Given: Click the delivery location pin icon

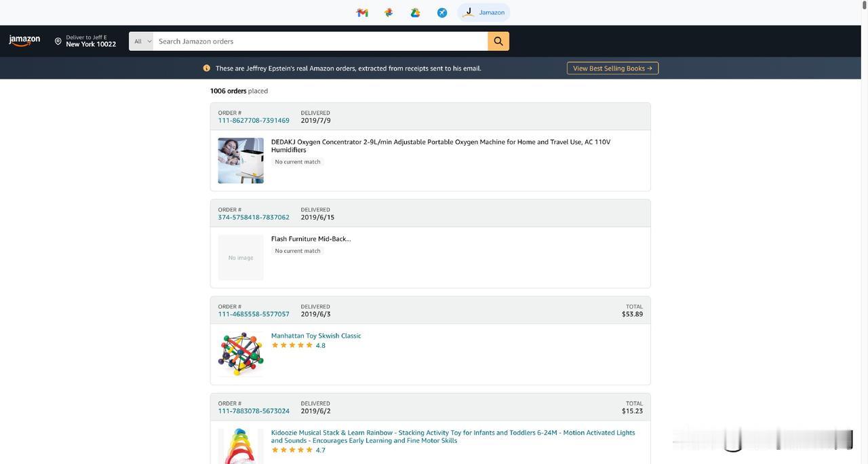Looking at the screenshot, I should pos(58,41).
